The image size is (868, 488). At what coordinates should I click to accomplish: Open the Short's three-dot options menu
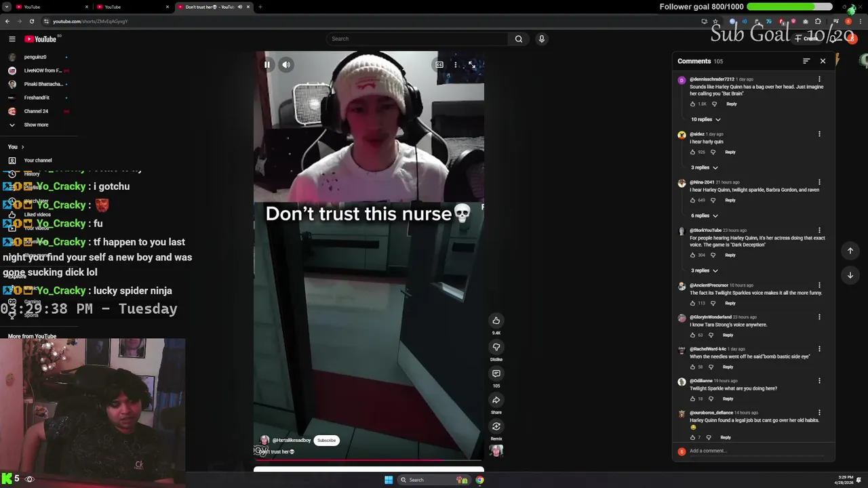tap(456, 65)
